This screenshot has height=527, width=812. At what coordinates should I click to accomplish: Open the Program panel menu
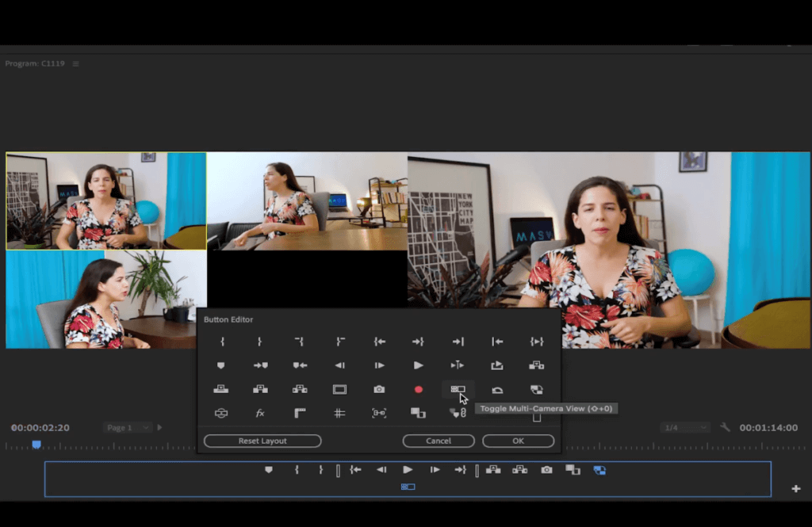[75, 63]
